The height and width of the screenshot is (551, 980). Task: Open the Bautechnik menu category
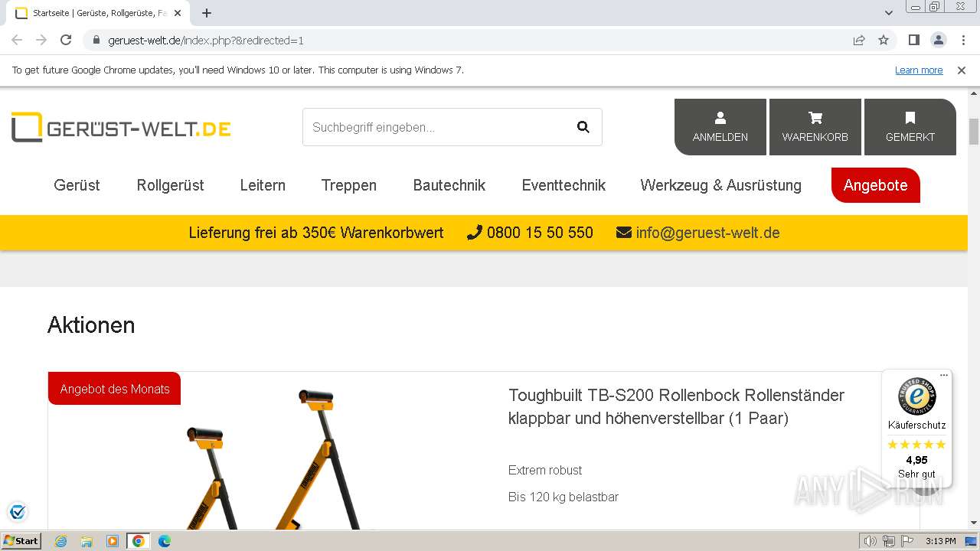pos(449,185)
